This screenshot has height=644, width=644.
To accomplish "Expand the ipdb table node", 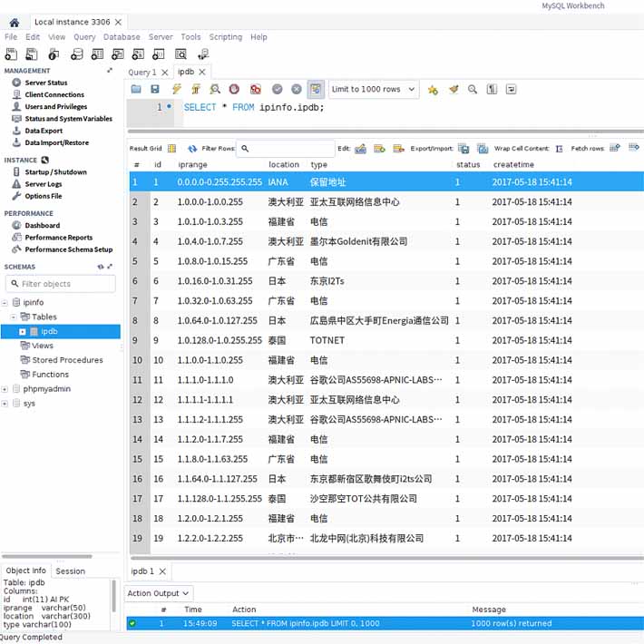I will pos(23,331).
